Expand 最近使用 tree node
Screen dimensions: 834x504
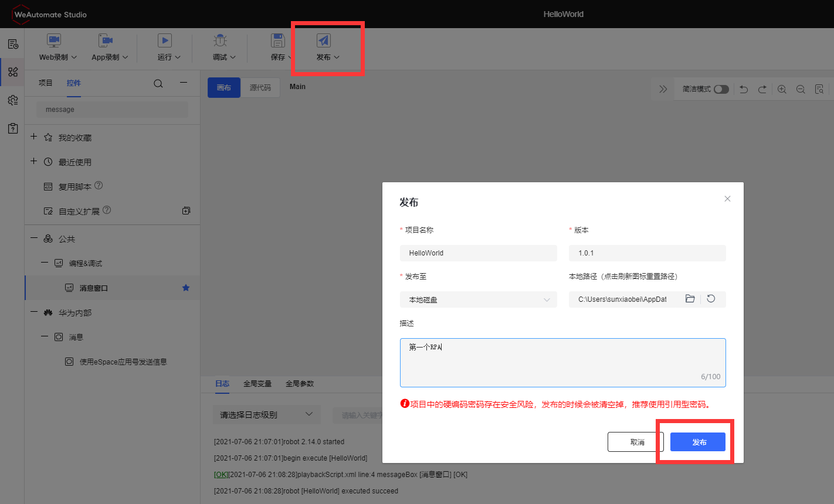point(33,161)
